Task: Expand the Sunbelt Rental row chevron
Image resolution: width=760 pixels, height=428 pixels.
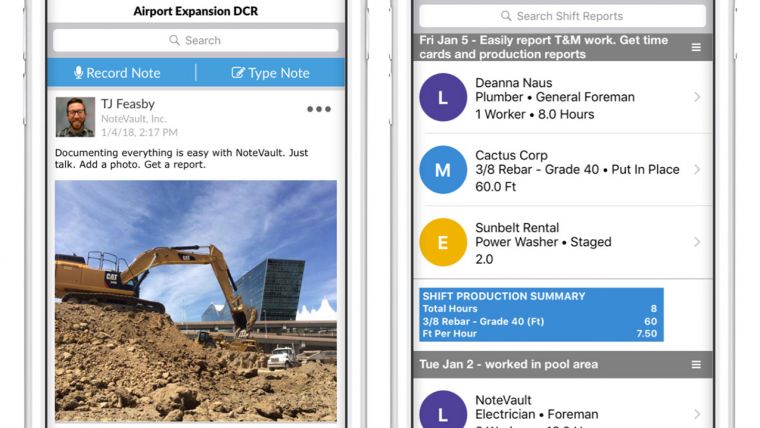Action: (x=697, y=242)
